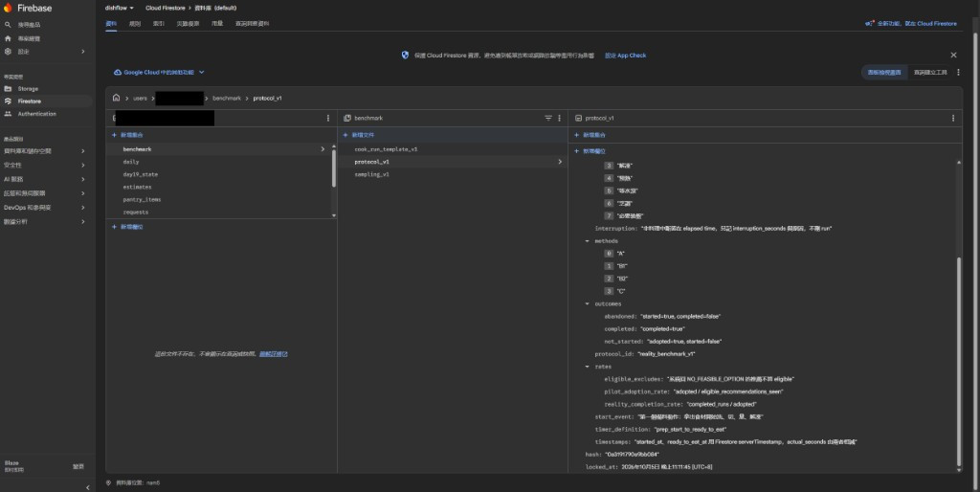The height and width of the screenshot is (492, 980).
Task: Open the product search magnifier in sidebar
Action: pos(8,25)
